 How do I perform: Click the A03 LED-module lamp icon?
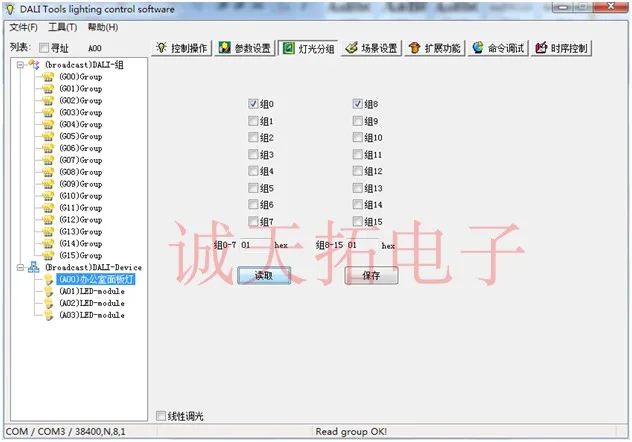[48, 315]
